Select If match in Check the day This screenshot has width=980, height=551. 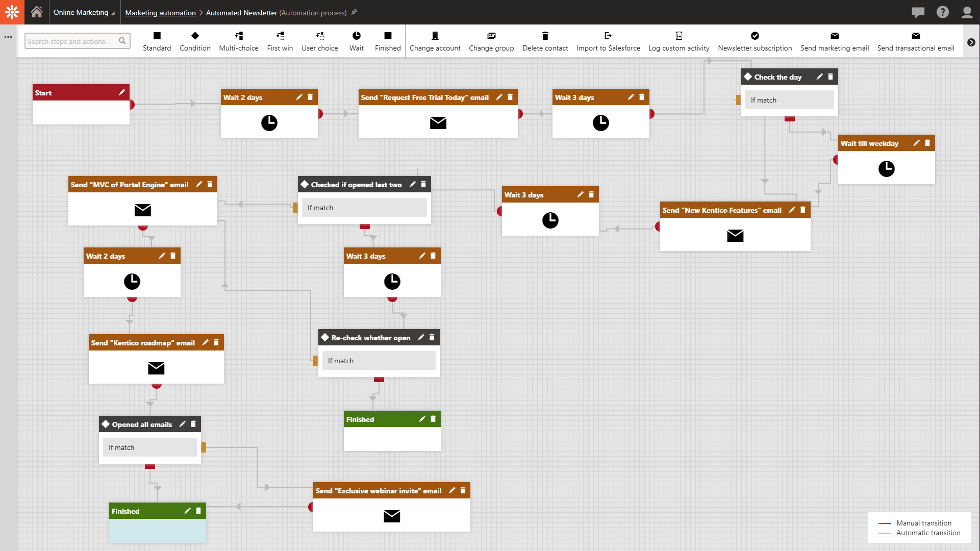tap(789, 100)
